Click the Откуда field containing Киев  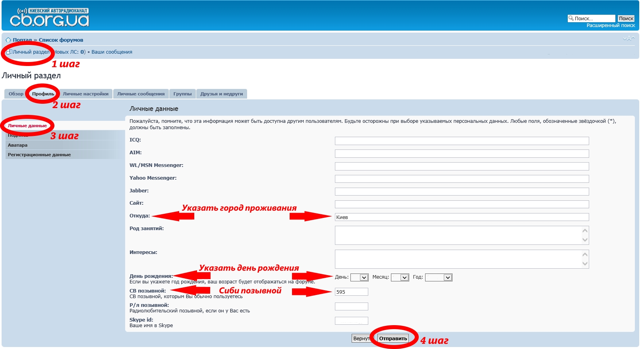[461, 217]
